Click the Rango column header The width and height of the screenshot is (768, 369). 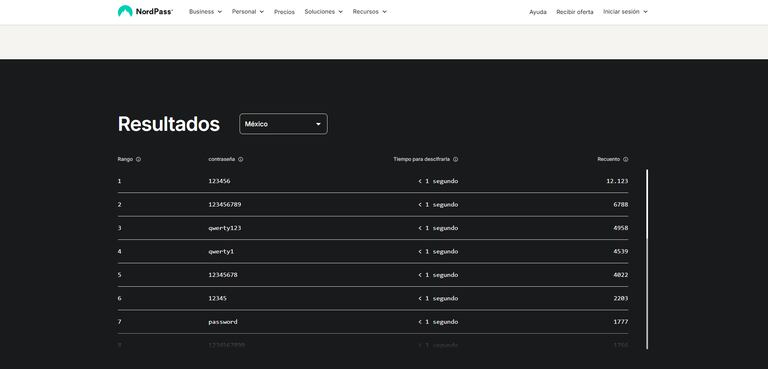(x=125, y=159)
